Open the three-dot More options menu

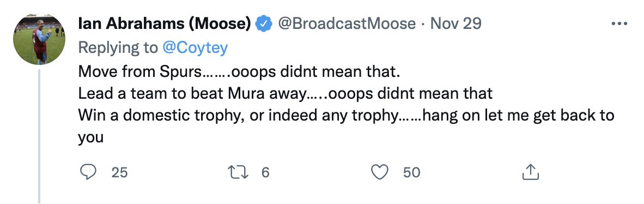pyautogui.click(x=619, y=24)
